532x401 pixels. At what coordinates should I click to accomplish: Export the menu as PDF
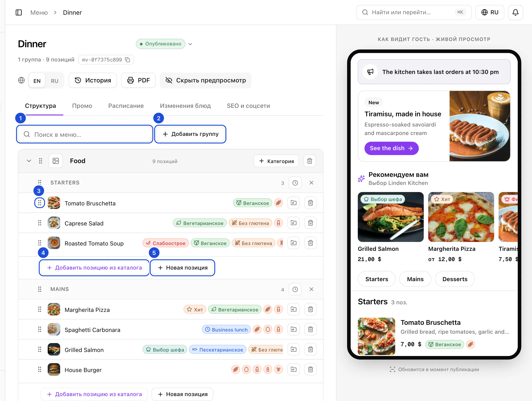[138, 80]
